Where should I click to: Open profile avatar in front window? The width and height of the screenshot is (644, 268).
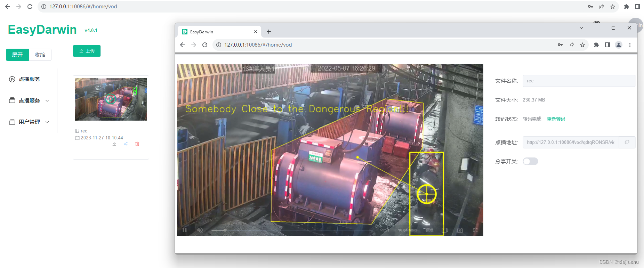[619, 45]
